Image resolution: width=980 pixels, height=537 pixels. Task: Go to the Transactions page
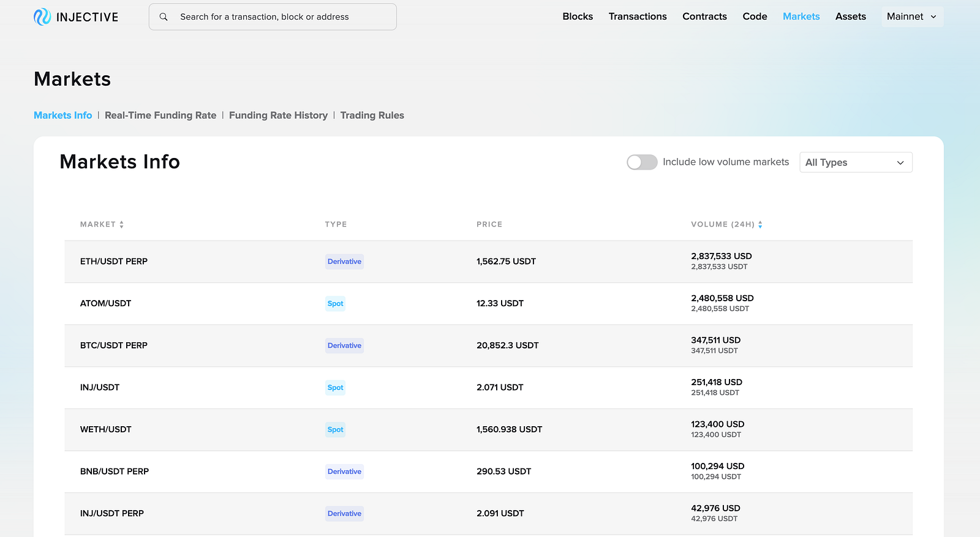click(x=638, y=17)
